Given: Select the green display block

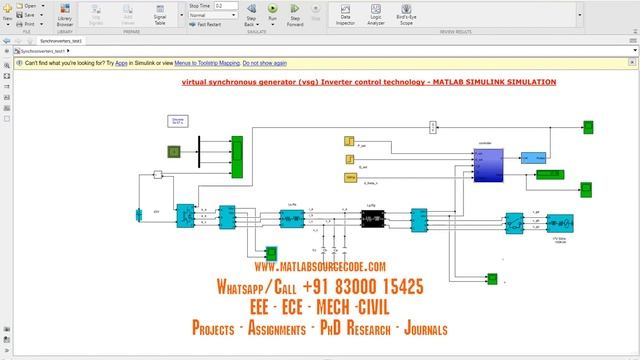Looking at the screenshot, I should tap(550, 175).
